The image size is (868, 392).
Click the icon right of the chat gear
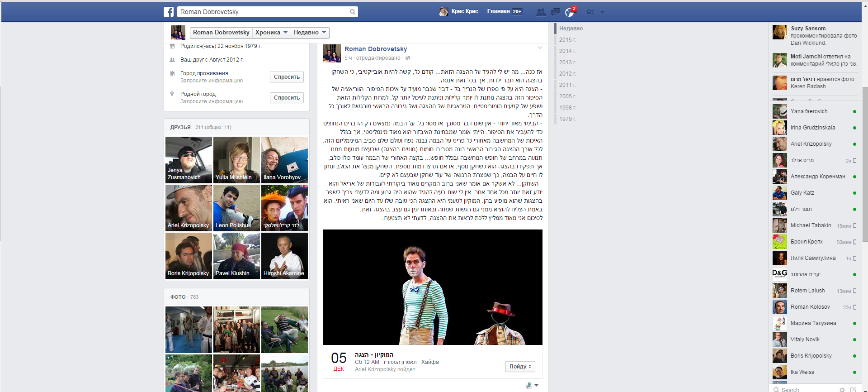point(853,389)
